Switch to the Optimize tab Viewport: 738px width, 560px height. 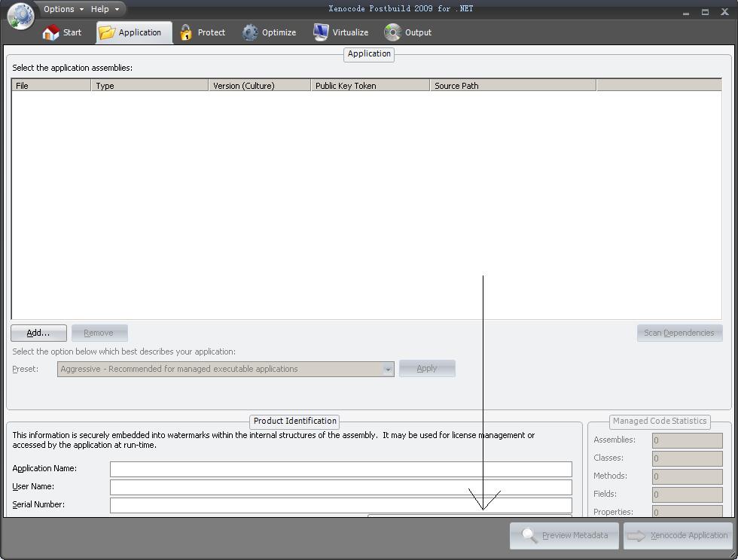(x=270, y=32)
